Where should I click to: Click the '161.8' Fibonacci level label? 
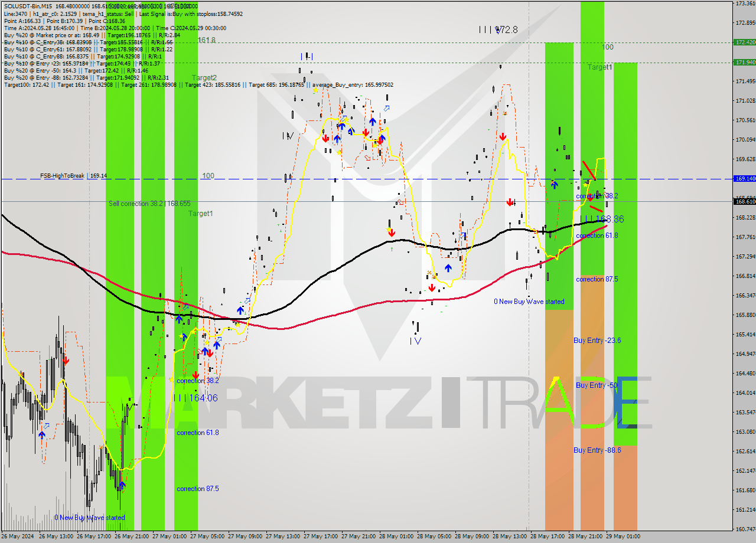pyautogui.click(x=207, y=40)
